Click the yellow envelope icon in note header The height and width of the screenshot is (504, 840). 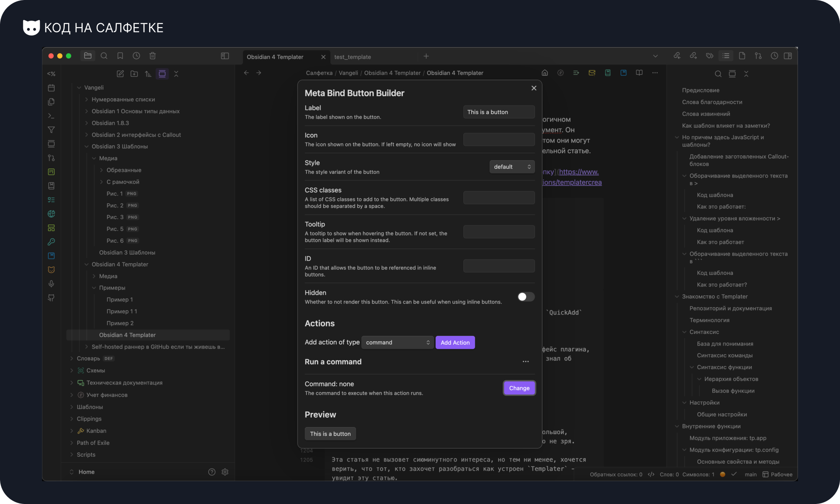point(592,73)
